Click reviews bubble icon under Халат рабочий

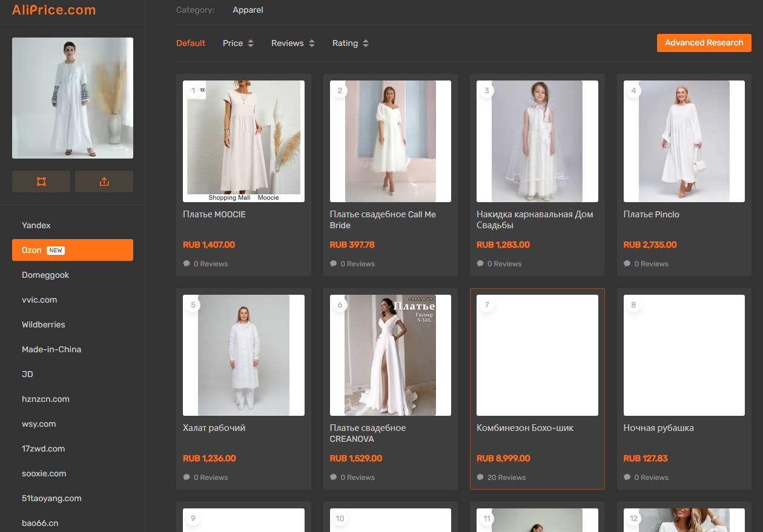(x=187, y=478)
